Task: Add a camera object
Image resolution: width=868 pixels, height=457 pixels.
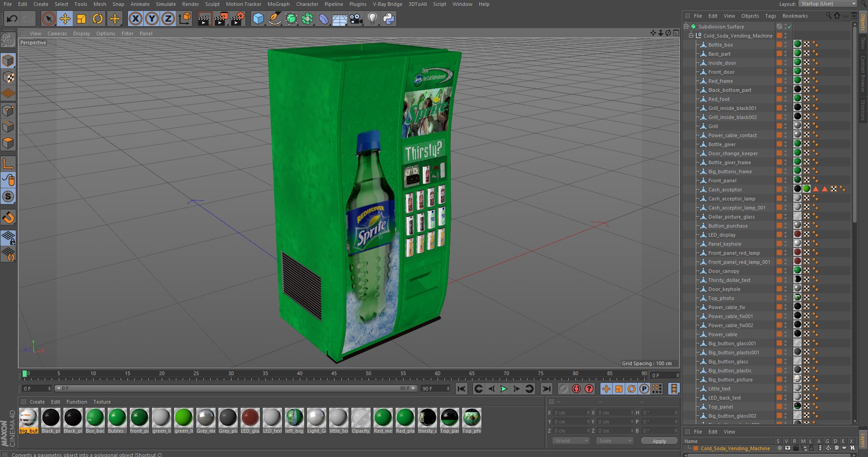Action: [356, 19]
